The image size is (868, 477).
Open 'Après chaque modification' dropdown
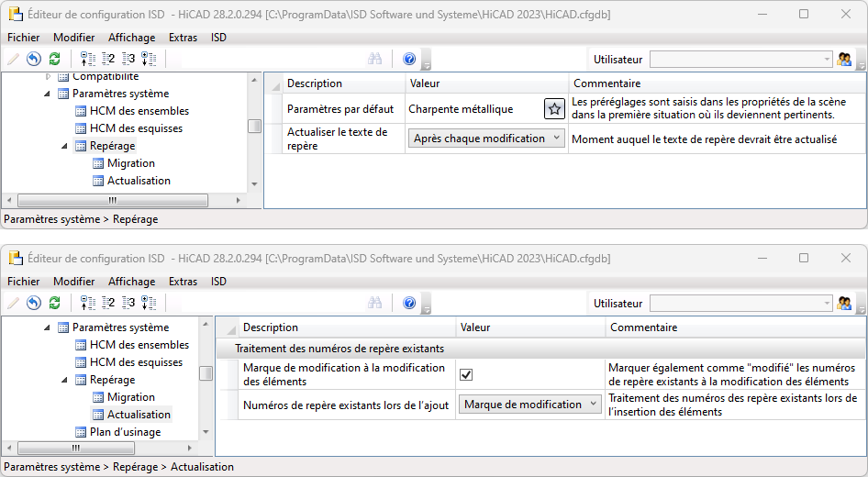coord(486,139)
